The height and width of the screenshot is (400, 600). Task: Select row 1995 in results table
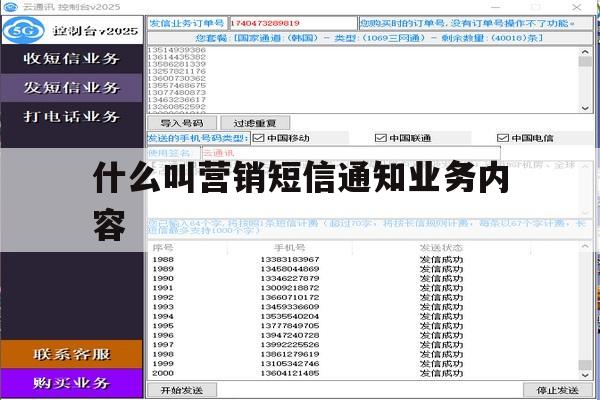[x=364, y=326]
